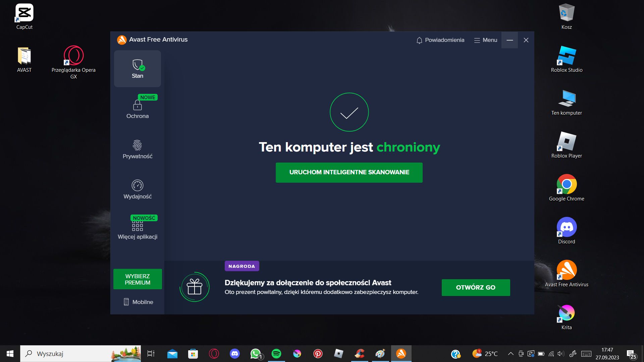Viewport: 644px width, 362px height.
Task: Click the Avast icon in taskbar
Action: (401, 354)
